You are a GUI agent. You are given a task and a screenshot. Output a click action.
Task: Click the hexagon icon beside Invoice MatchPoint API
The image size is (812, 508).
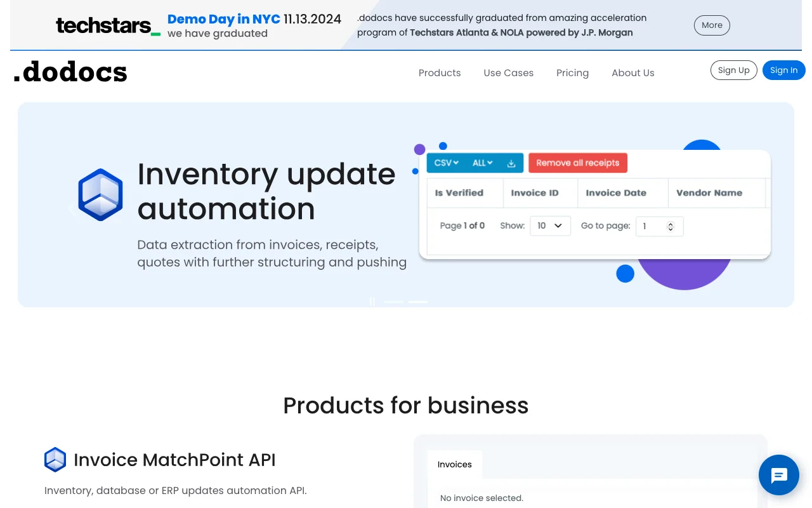coord(55,460)
